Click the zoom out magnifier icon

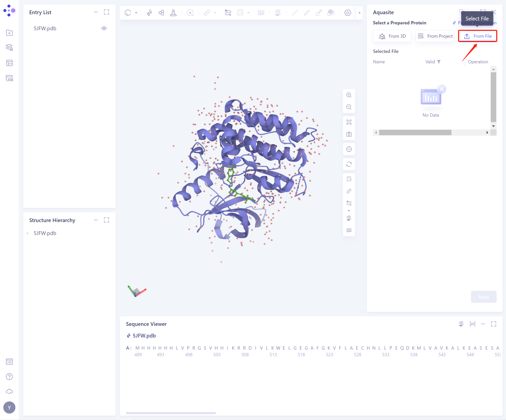(349, 107)
